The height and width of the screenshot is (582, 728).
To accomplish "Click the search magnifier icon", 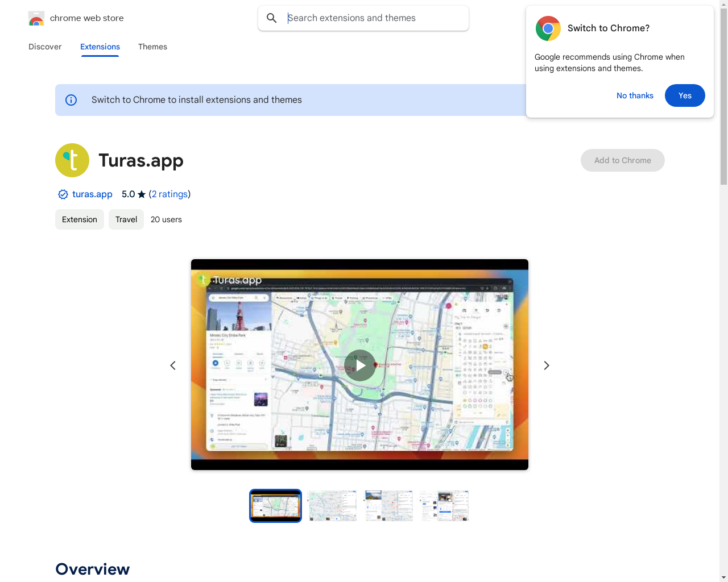I will point(272,18).
